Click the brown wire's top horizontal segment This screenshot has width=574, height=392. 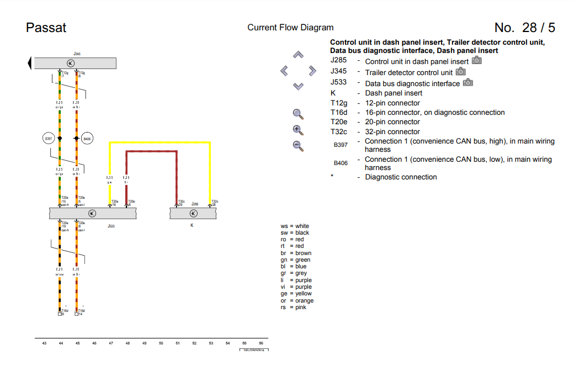152,151
